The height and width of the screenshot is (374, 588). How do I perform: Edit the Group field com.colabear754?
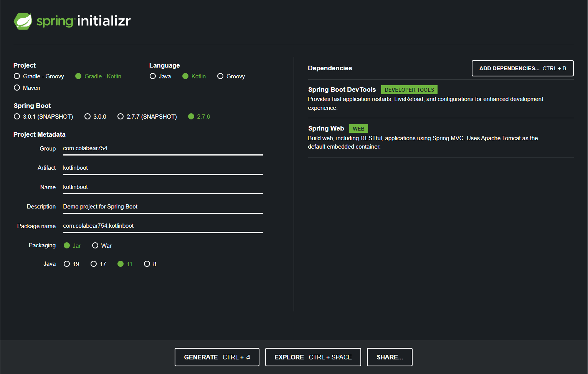coord(163,149)
